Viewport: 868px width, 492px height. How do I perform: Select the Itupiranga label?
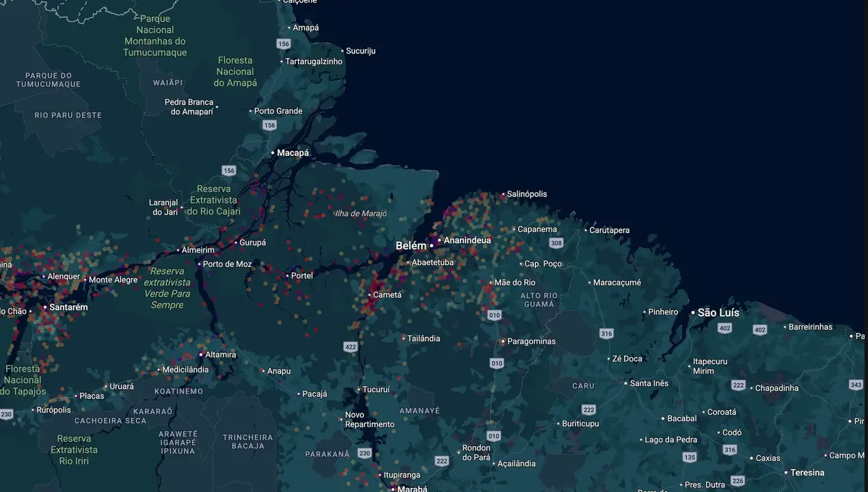pos(402,476)
